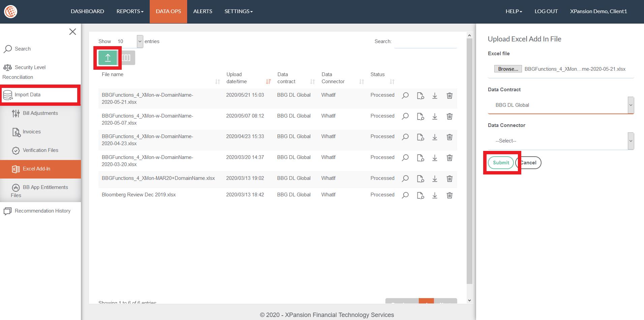The width and height of the screenshot is (644, 320).
Task: Click the green upload file icon
Action: 108,58
